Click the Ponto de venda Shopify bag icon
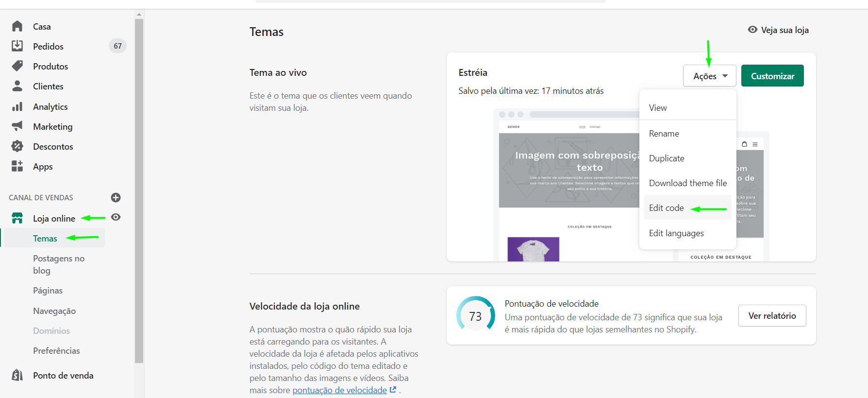 (x=17, y=375)
